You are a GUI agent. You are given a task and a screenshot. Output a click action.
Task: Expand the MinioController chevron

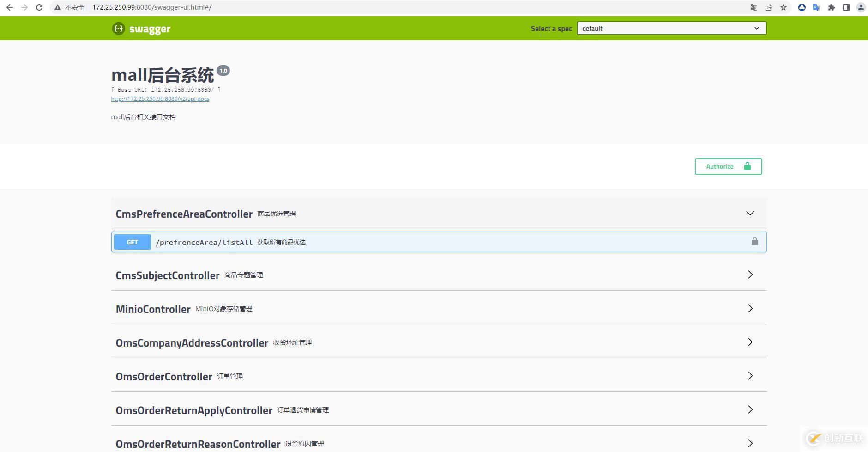[750, 308]
